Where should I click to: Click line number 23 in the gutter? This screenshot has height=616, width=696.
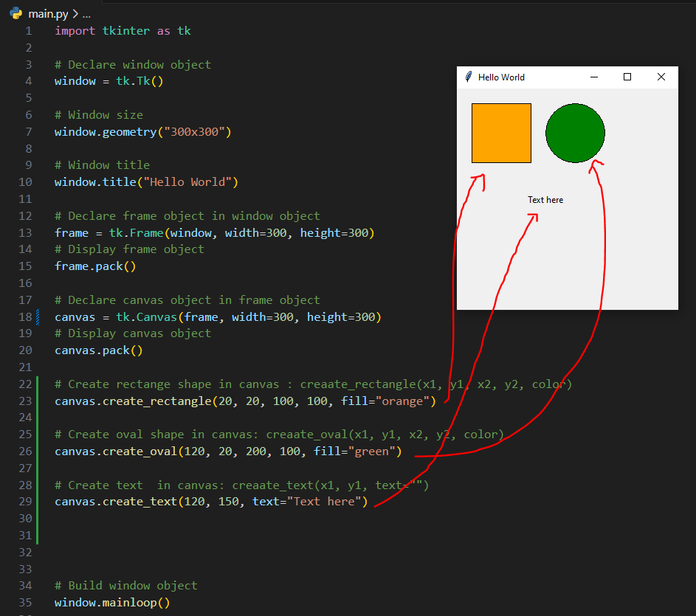pos(25,401)
